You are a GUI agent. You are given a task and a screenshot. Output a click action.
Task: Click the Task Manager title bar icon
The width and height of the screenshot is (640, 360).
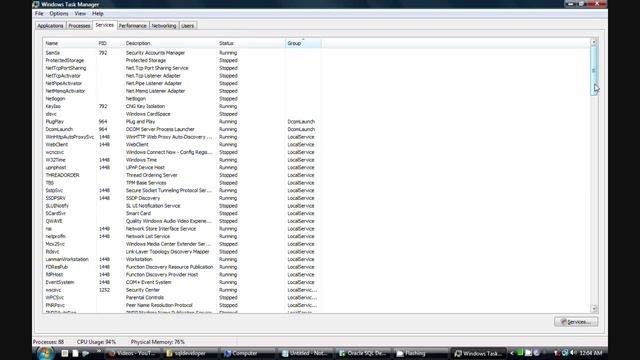36,4
